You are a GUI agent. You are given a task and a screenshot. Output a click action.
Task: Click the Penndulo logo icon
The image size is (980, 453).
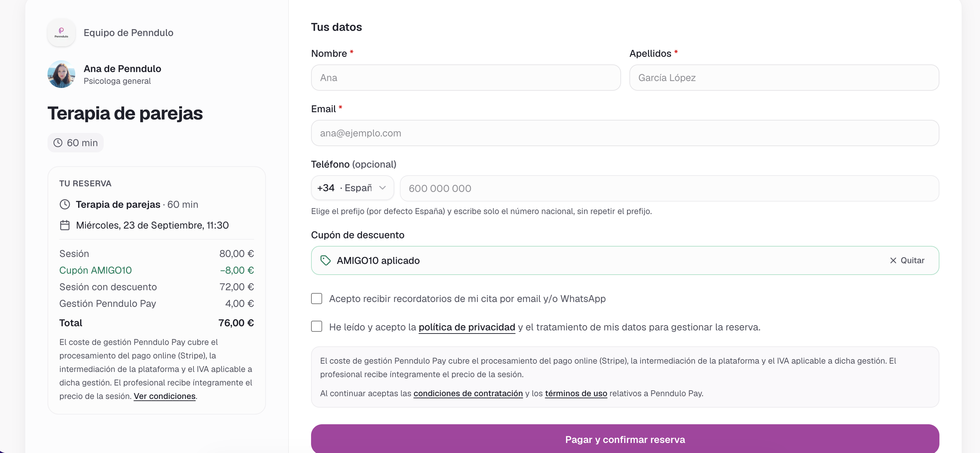coord(61,33)
